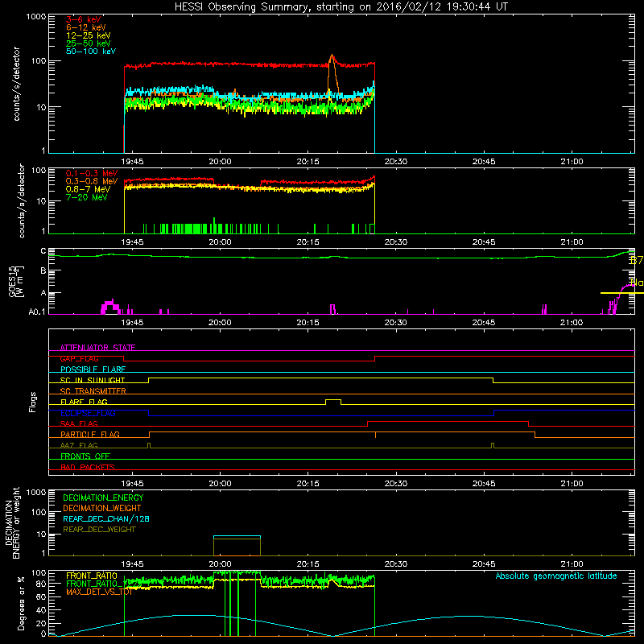Click 20:30 tick label under the MeV panel
Image resolution: width=644 pixels, height=644 pixels.
pos(396,242)
